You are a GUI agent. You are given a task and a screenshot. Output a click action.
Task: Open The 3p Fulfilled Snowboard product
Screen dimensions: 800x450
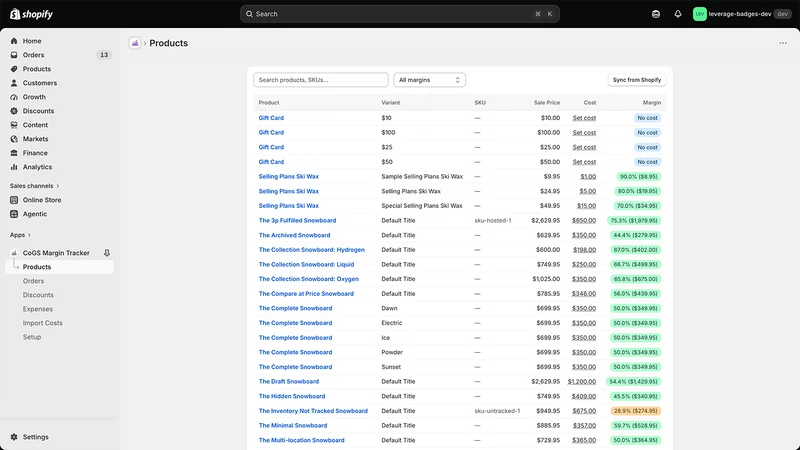[297, 220]
